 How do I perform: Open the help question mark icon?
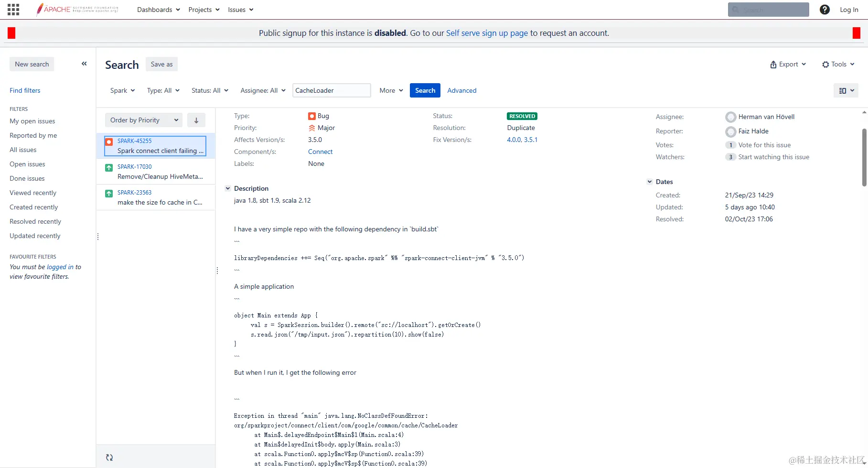click(x=825, y=10)
